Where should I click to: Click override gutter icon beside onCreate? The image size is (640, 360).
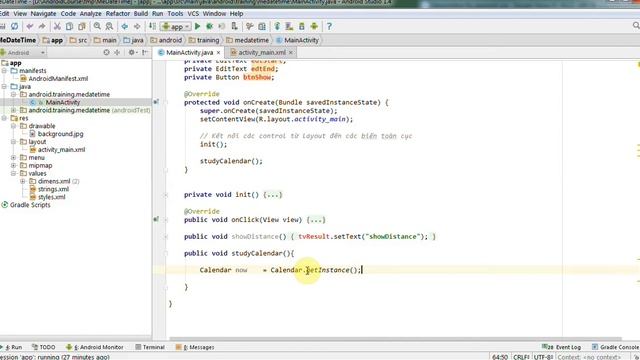156,102
